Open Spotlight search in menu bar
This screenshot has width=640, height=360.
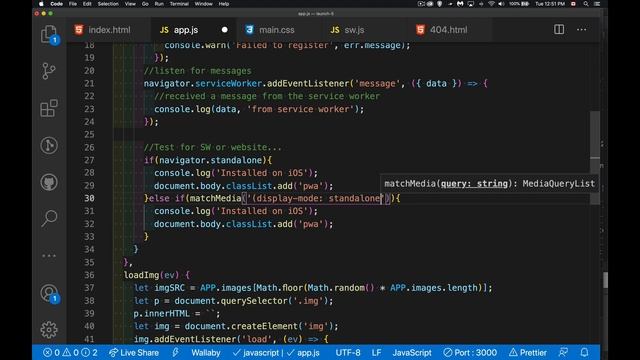click(x=586, y=4)
